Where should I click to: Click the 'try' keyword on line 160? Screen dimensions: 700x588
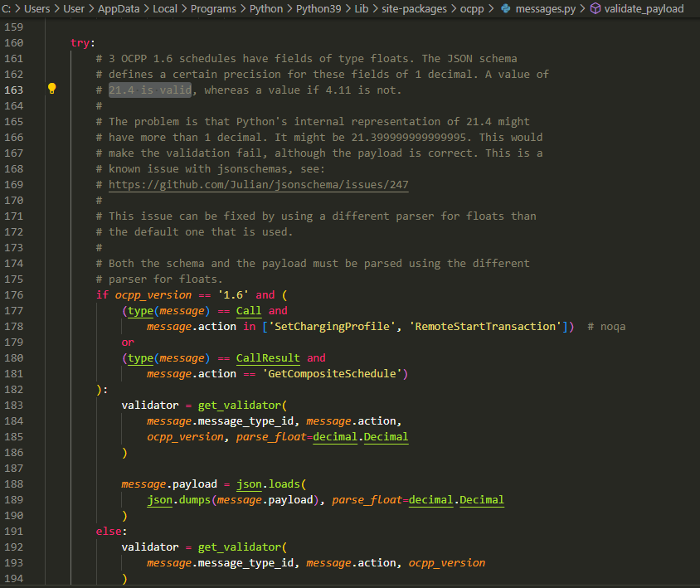80,42
